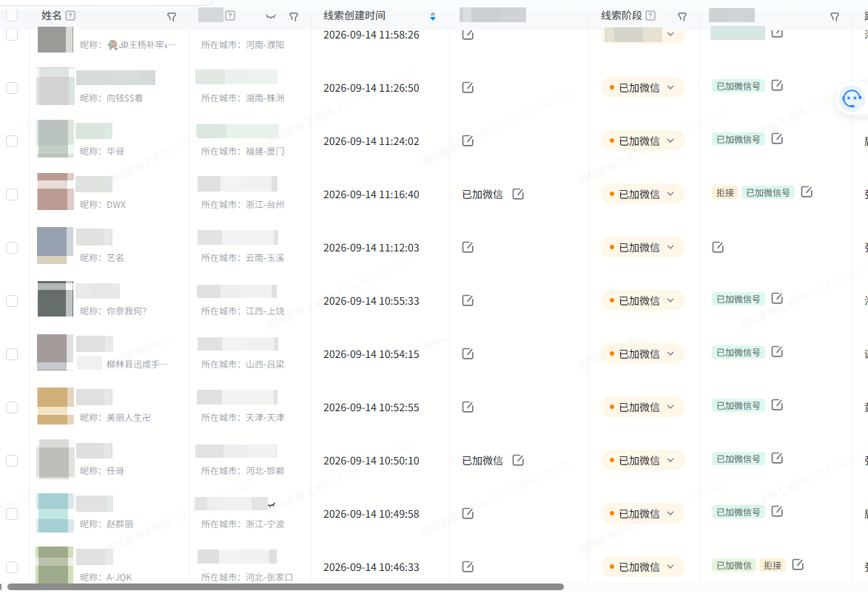Check the row checkbox for 华哥
The width and height of the screenshot is (868, 602).
(x=12, y=141)
